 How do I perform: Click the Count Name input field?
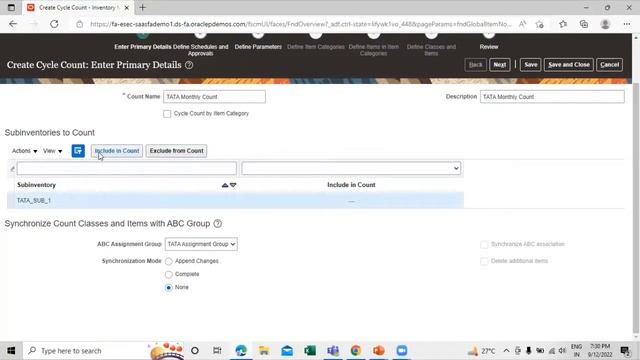click(214, 97)
